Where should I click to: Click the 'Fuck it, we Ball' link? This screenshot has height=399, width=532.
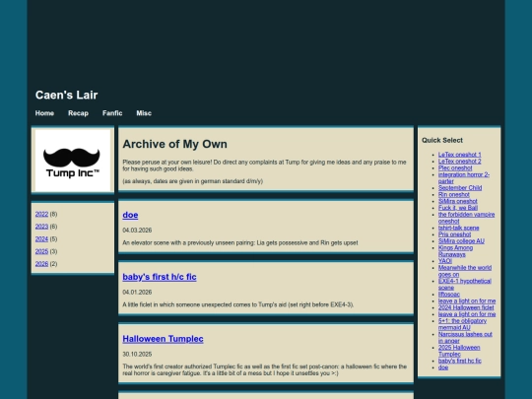tap(458, 208)
